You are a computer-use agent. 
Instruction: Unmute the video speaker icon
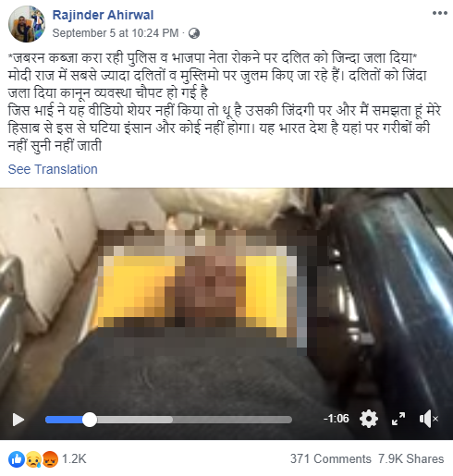428,419
